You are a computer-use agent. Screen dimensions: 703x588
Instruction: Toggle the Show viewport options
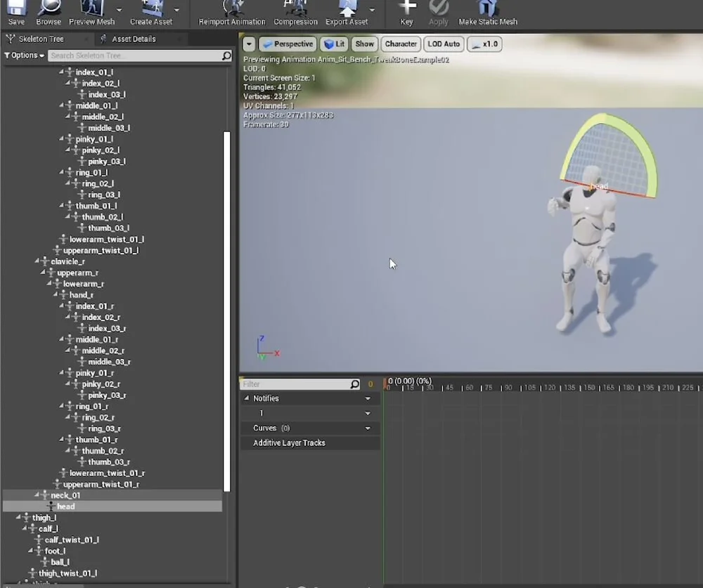364,44
